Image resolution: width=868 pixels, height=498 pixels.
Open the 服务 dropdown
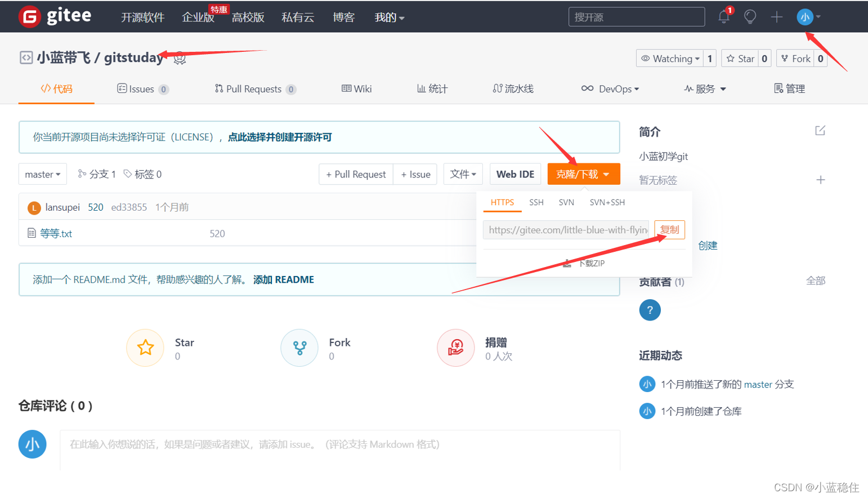click(x=705, y=89)
